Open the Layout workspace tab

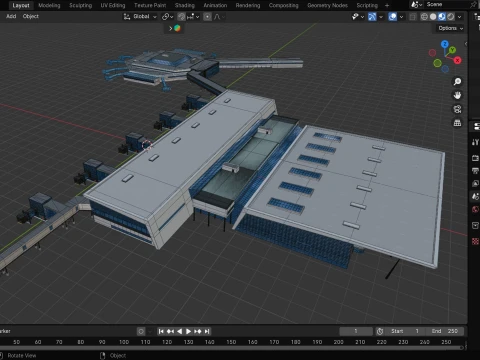point(21,5)
